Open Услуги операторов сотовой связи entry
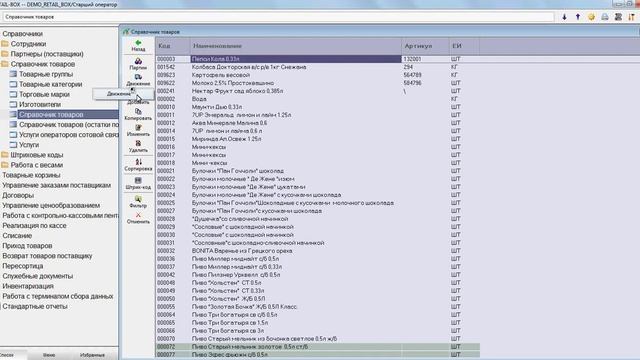Image resolution: width=640 pixels, height=360 pixels. [x=69, y=135]
